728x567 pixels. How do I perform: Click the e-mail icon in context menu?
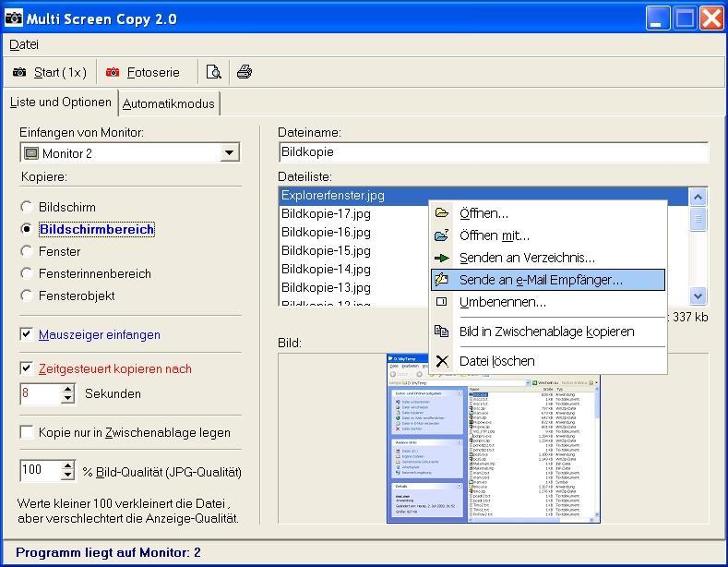442,279
